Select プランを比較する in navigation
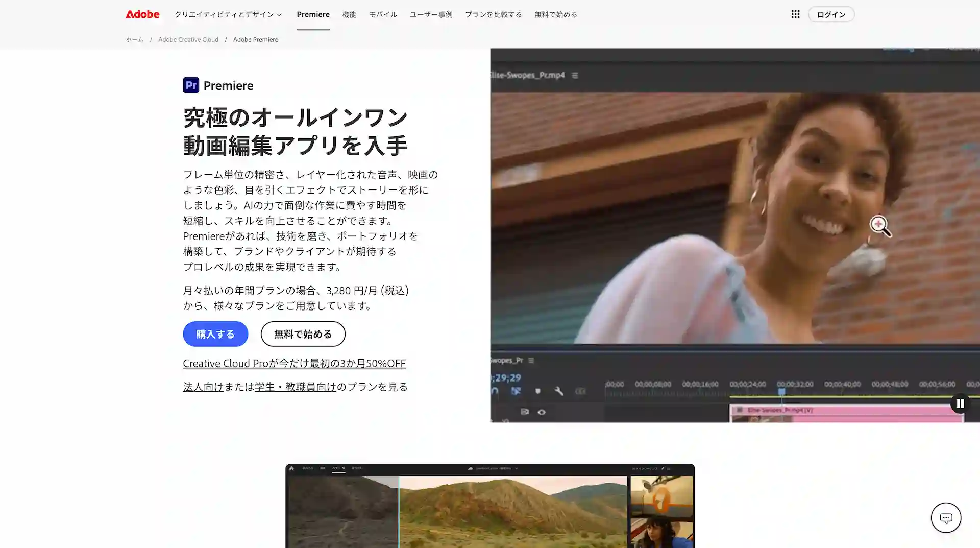Viewport: 980px width, 548px height. pos(493,14)
